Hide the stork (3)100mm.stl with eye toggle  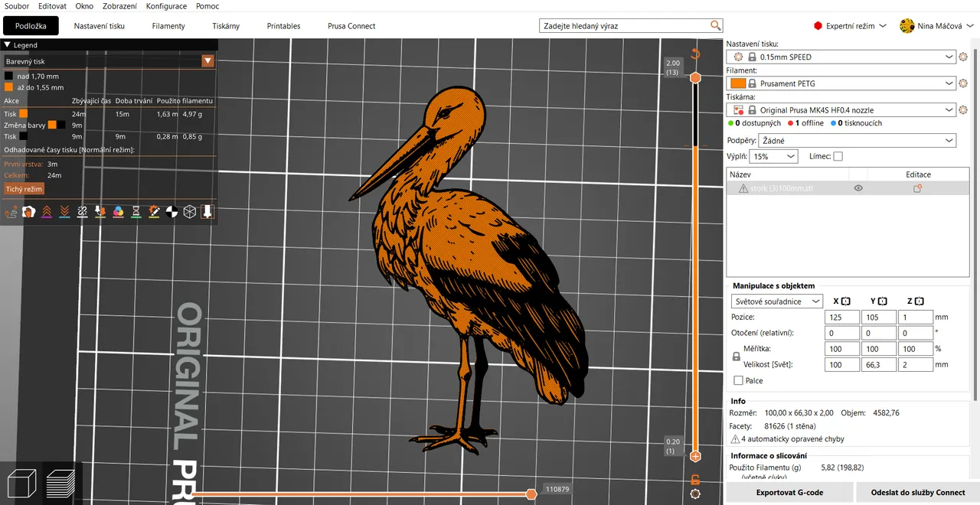click(858, 187)
